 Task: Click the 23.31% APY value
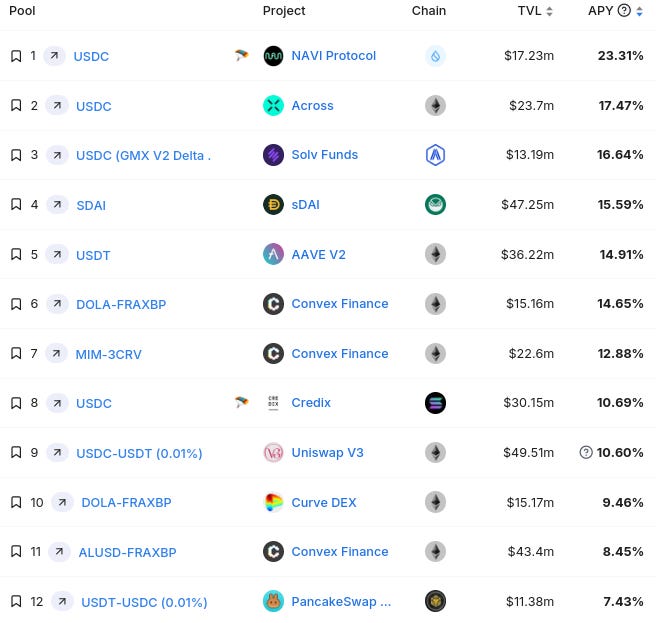[620, 56]
